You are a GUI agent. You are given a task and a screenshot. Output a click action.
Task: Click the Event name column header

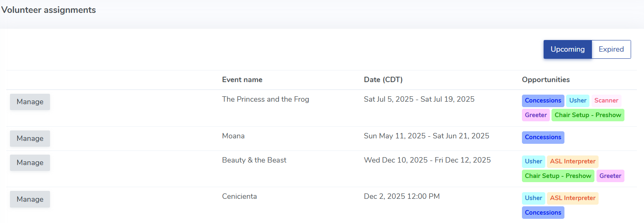(x=242, y=80)
